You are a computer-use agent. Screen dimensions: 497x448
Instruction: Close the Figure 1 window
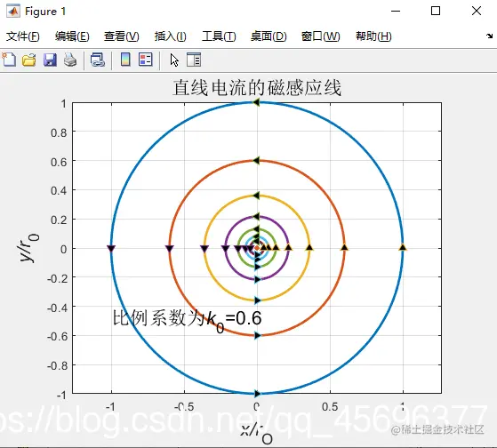pyautogui.click(x=476, y=11)
